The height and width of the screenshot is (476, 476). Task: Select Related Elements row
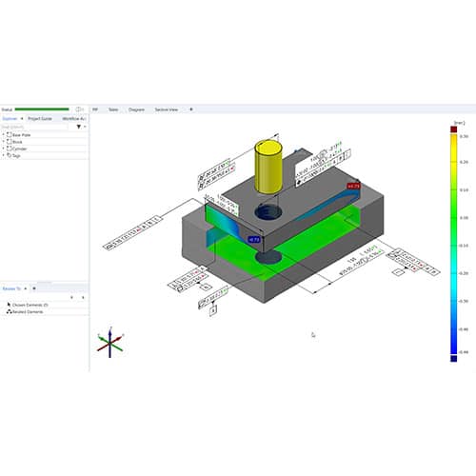[45, 312]
